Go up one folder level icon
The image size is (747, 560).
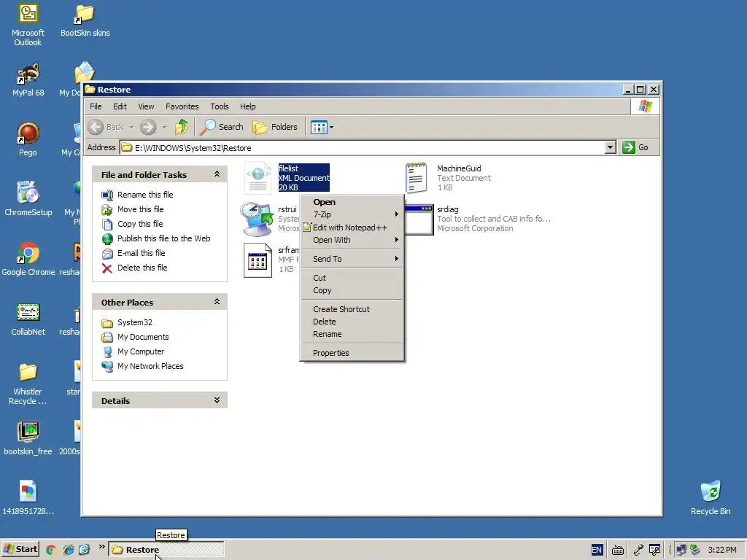pos(182,127)
